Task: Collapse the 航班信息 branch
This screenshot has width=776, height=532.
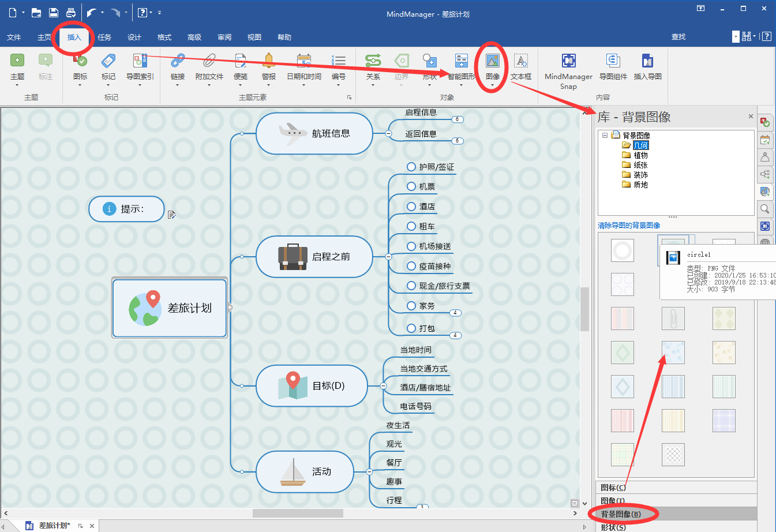Action: (388, 133)
